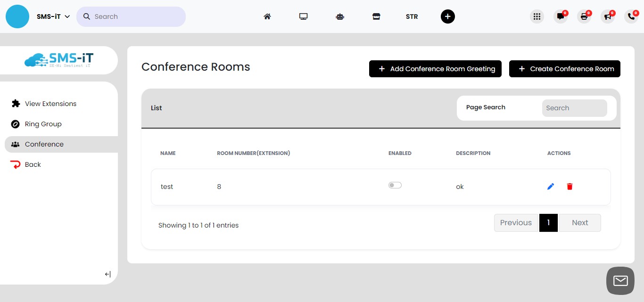Image resolution: width=644 pixels, height=302 pixels.
Task: Delete the test room using trash icon
Action: pos(570,186)
